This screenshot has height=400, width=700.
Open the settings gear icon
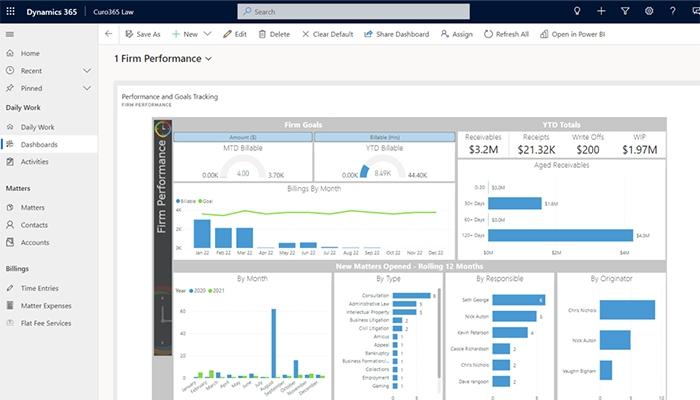coord(649,11)
